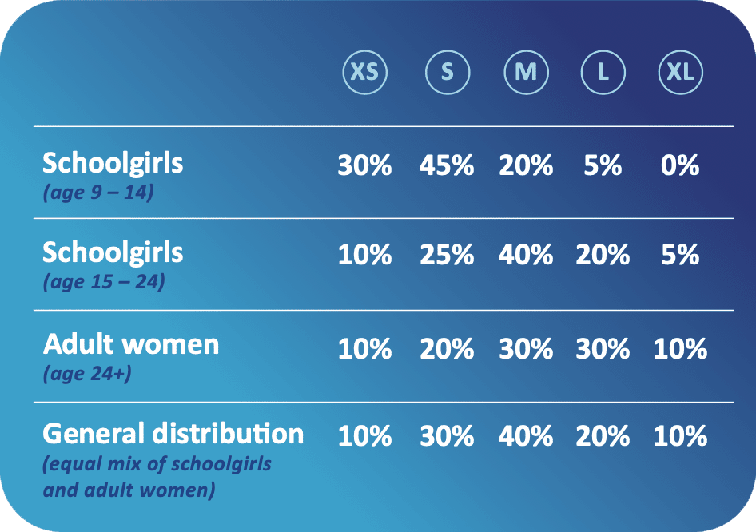Click the XS size circle icon
The image size is (756, 532).
[365, 72]
